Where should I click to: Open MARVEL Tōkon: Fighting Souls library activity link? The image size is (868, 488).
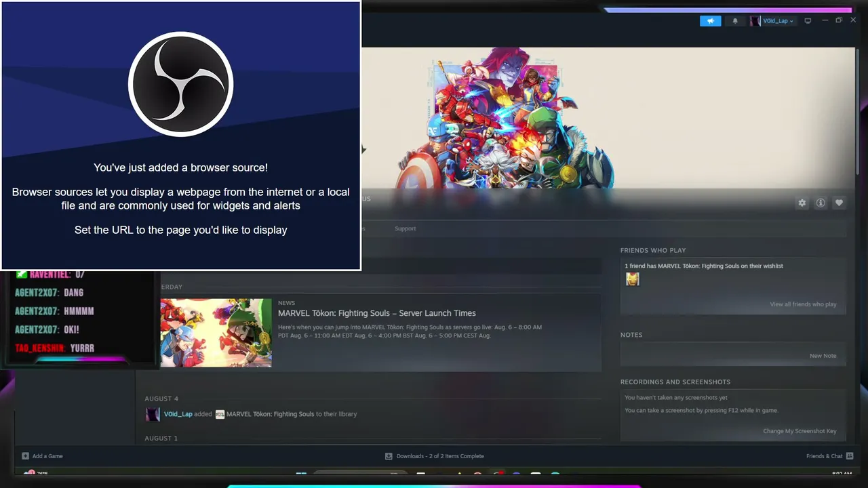[270, 414]
